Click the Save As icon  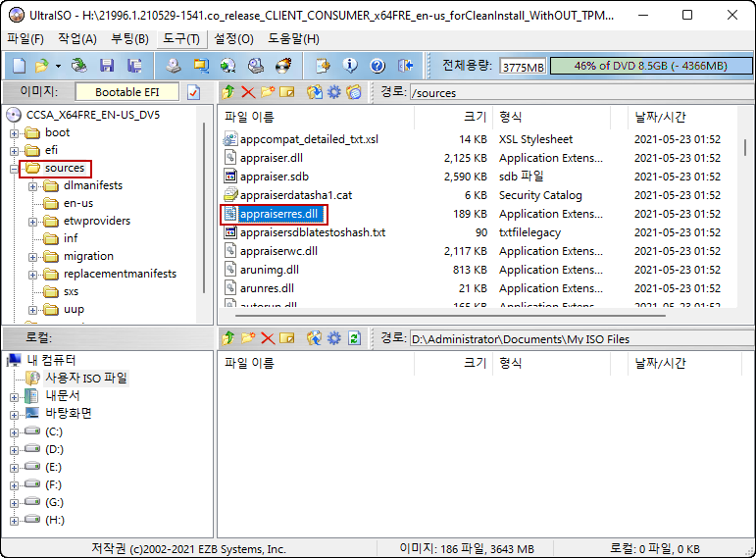134,66
